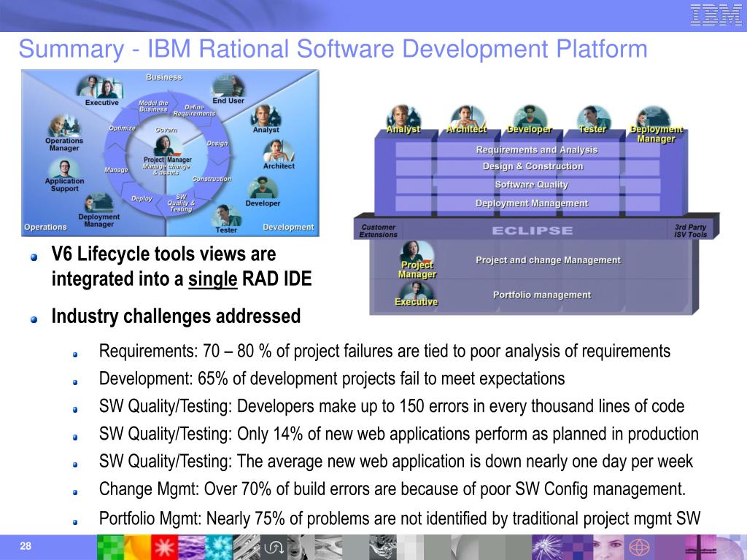This screenshot has height=560, width=747.
Task: Click the Application Support portrait icon
Action: 64,168
